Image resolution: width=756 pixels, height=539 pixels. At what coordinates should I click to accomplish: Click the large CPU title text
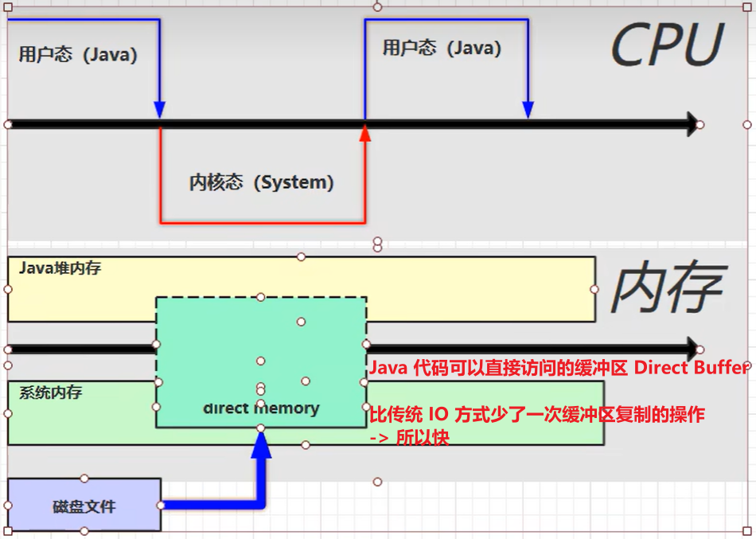[668, 45]
